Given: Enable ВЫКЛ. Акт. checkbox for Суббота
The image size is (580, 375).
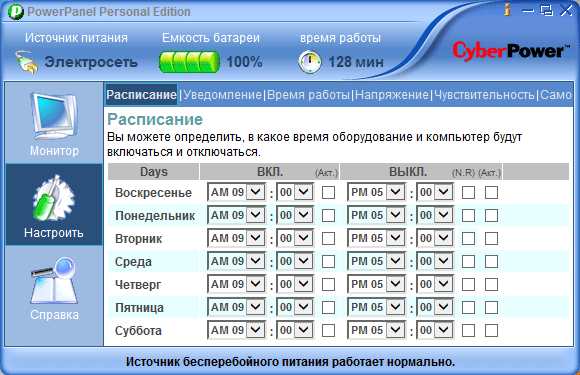Looking at the screenshot, I should coord(491,330).
